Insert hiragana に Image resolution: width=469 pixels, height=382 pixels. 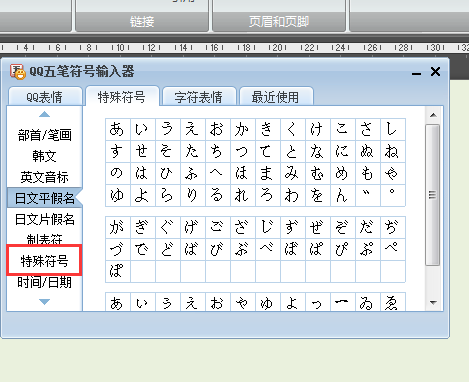(343, 151)
